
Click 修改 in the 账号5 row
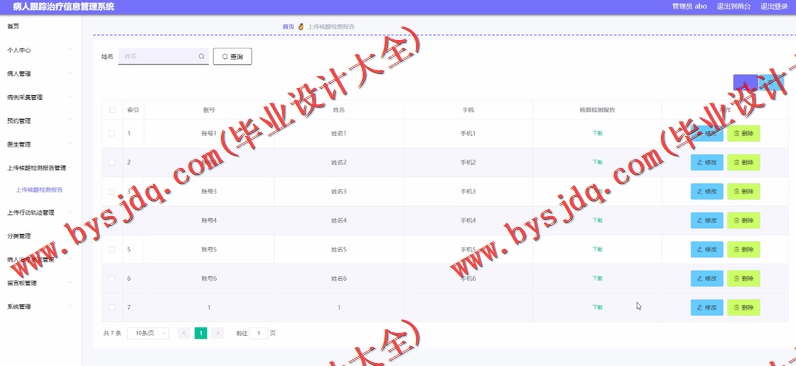click(707, 249)
